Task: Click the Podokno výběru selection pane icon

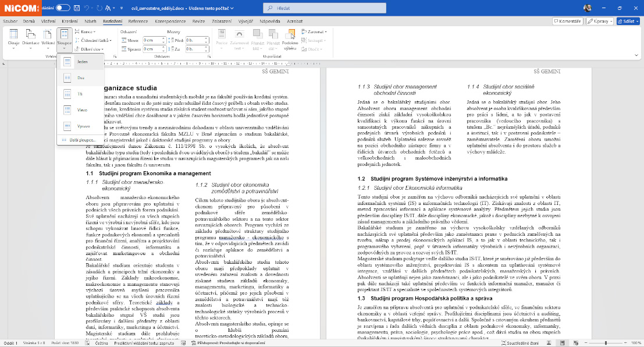Action: click(x=291, y=38)
